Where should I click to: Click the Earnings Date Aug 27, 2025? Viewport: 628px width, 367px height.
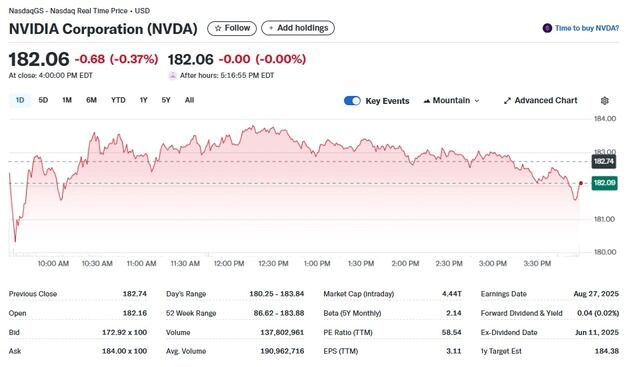[x=596, y=294]
